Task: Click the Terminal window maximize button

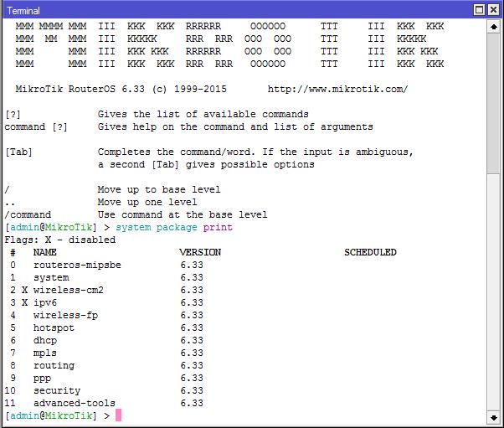Action: (x=479, y=10)
